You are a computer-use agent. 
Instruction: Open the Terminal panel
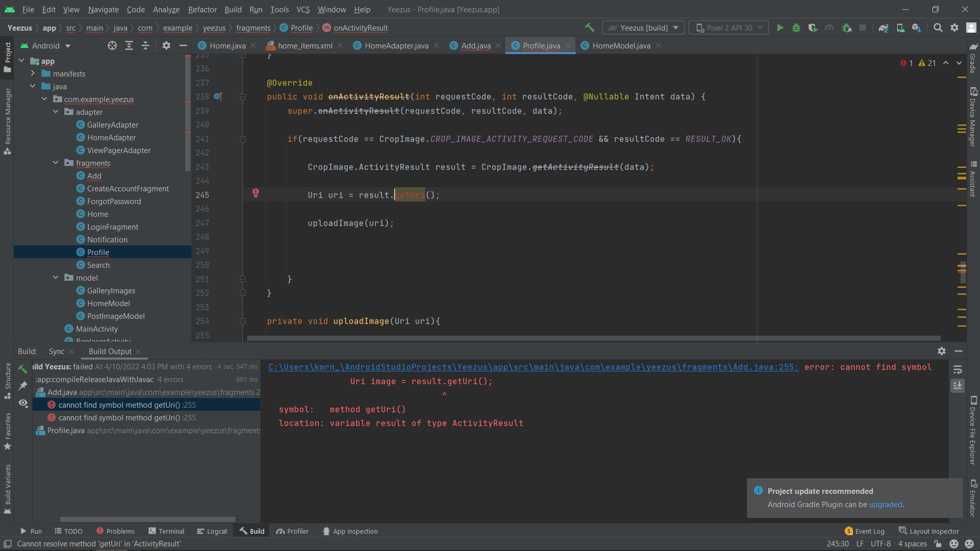pos(166,531)
